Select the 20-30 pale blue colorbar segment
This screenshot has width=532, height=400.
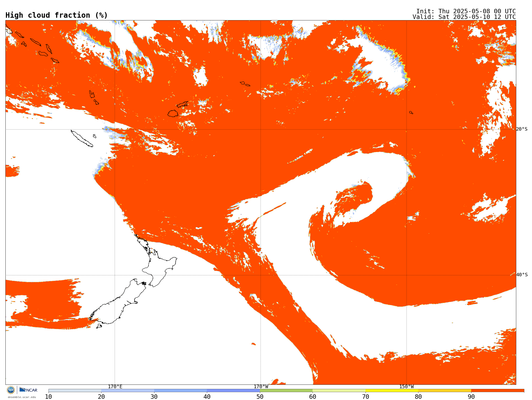(128, 390)
